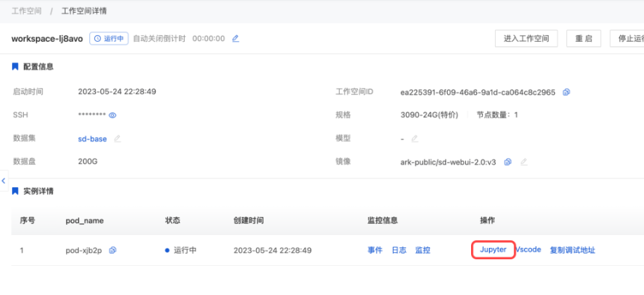Reveal the hidden SSH password

click(113, 115)
